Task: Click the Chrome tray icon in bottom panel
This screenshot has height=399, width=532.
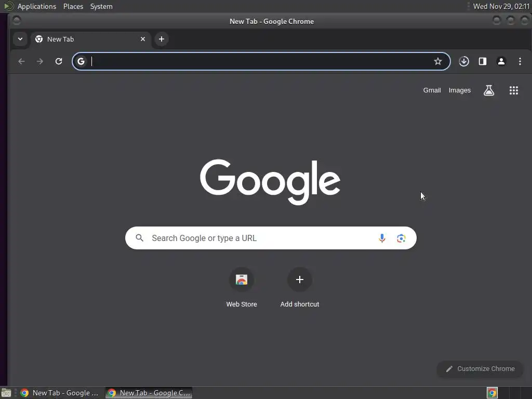Action: 492,393
